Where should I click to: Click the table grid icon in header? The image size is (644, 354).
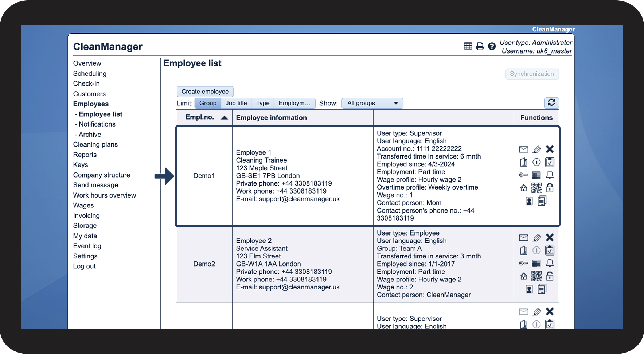click(x=468, y=46)
